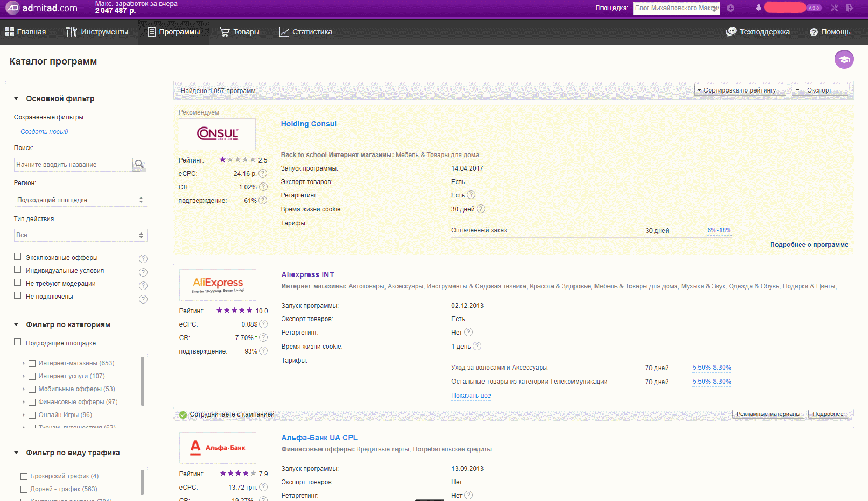Show eCPC help for Holding Consul
This screenshot has height=501, width=868.
pyautogui.click(x=263, y=173)
